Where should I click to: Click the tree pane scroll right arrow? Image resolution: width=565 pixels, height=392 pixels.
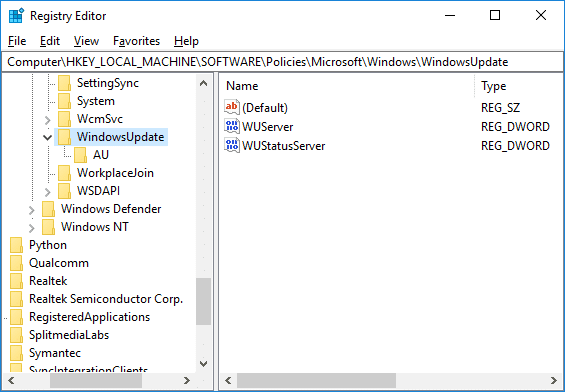(x=187, y=380)
